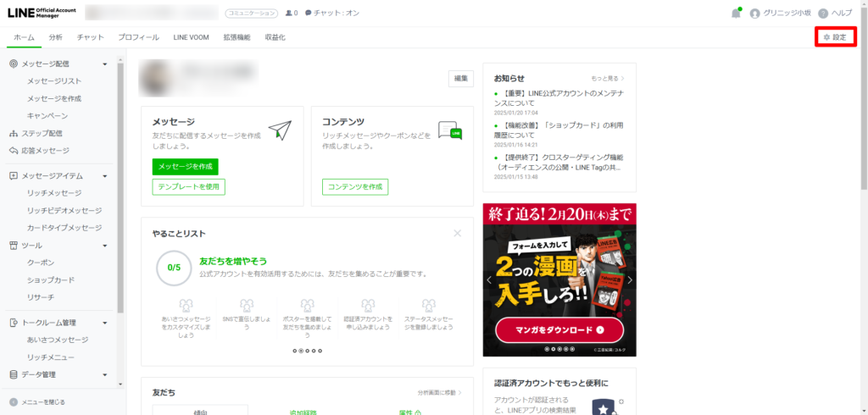Collapse the メッセージ配信 section arrow
Image resolution: width=868 pixels, height=415 pixels.
[104, 64]
